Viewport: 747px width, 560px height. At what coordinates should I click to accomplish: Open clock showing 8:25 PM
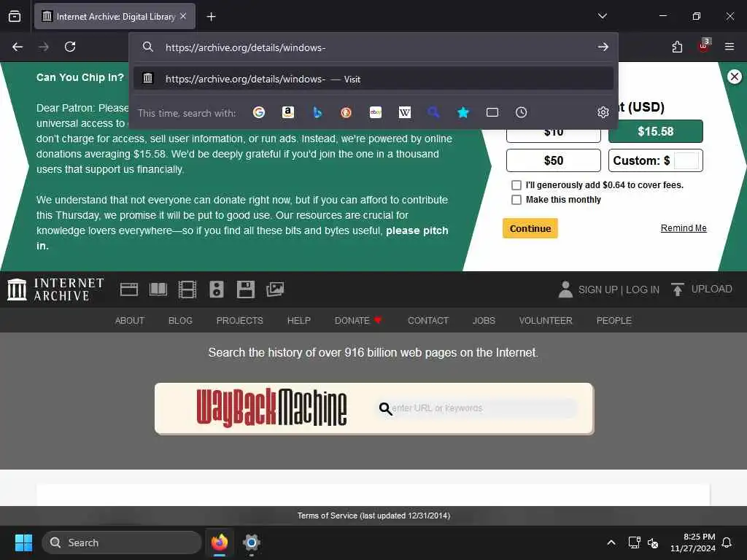tap(693, 542)
